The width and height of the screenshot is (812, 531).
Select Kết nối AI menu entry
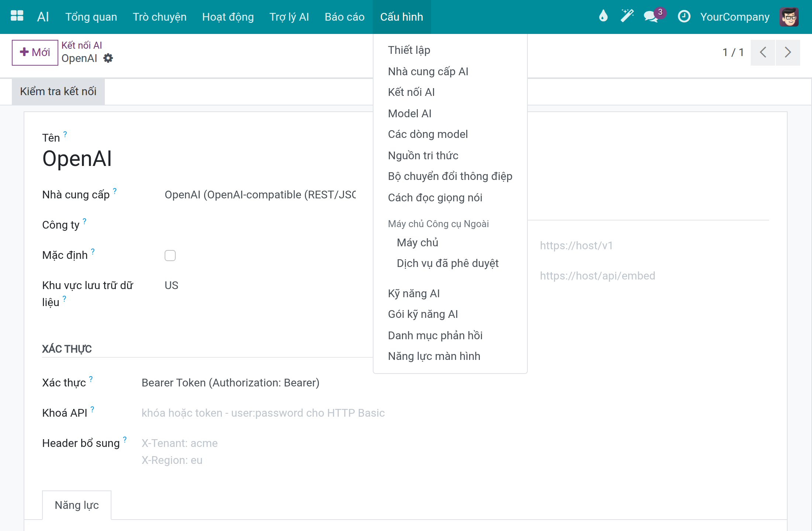[x=450, y=92]
